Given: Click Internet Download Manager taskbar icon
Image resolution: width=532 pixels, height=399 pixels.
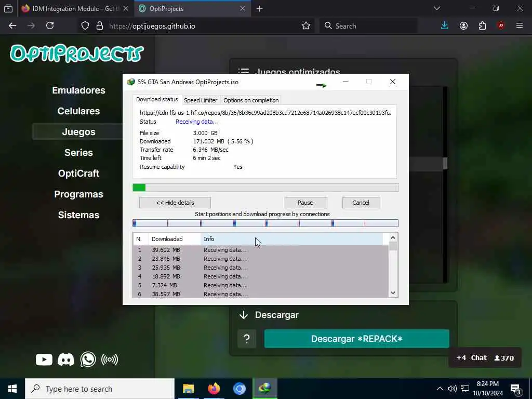Looking at the screenshot, I should [x=264, y=389].
